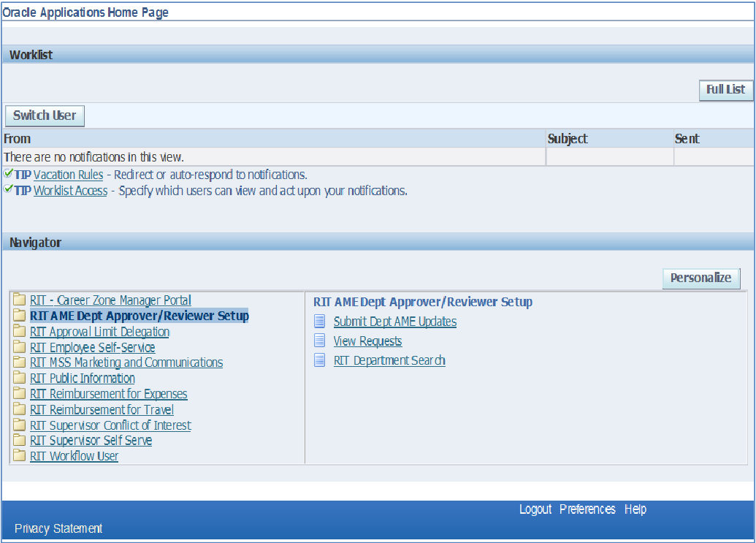
Task: Click document icon beside RIT Department Search
Action: [319, 360]
